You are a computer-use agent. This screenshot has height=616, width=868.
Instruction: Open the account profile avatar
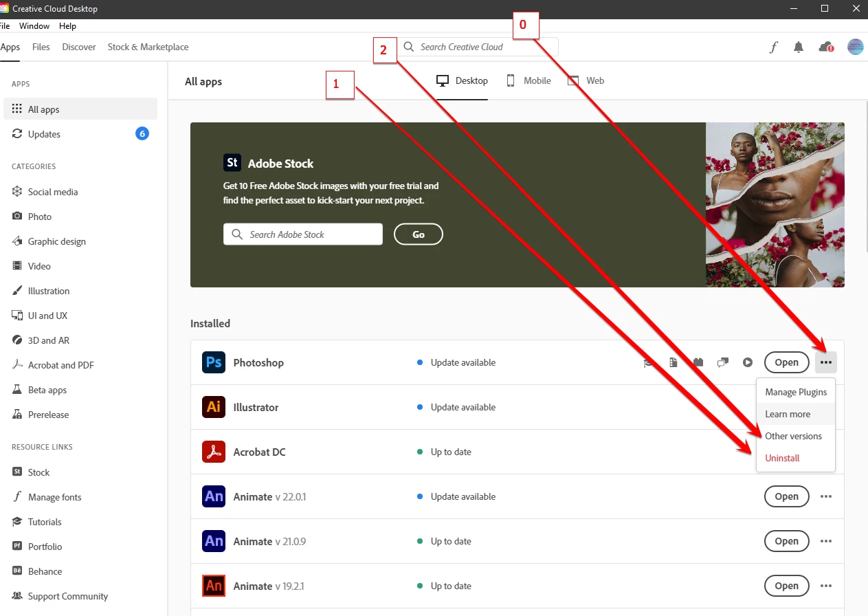click(x=855, y=47)
